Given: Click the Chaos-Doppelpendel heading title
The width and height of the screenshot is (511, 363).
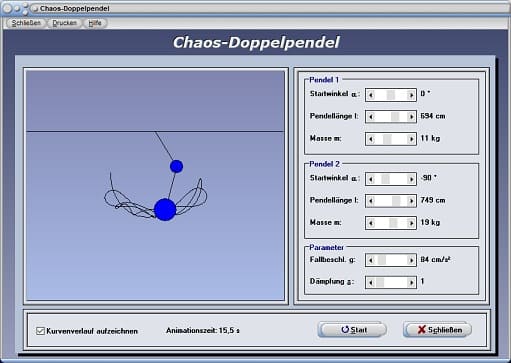Looking at the screenshot, I should (256, 42).
